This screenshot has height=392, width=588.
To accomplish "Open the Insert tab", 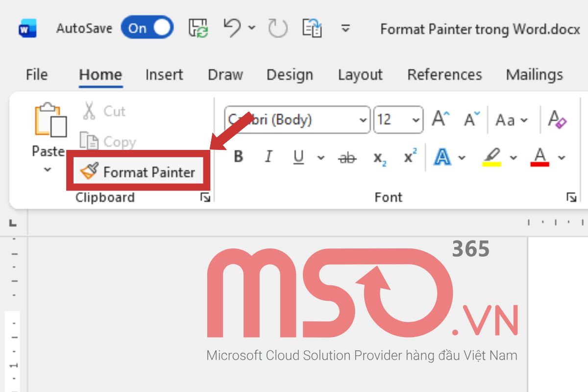I will pyautogui.click(x=164, y=74).
